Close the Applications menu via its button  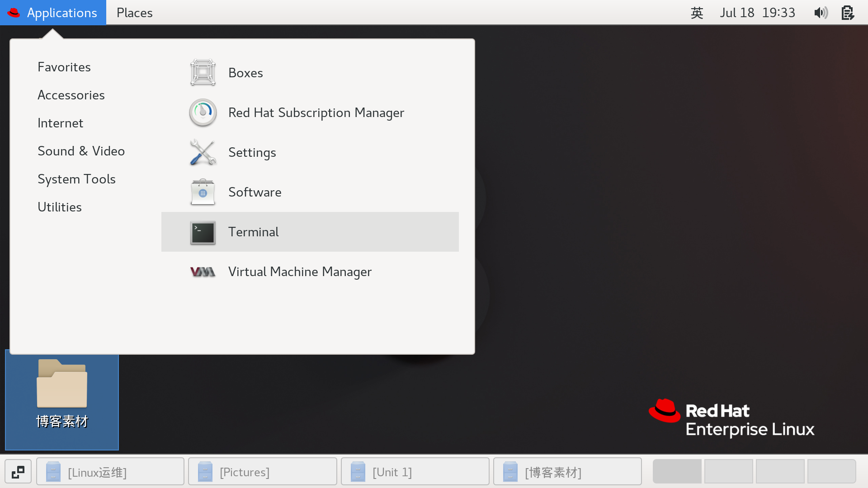coord(53,13)
